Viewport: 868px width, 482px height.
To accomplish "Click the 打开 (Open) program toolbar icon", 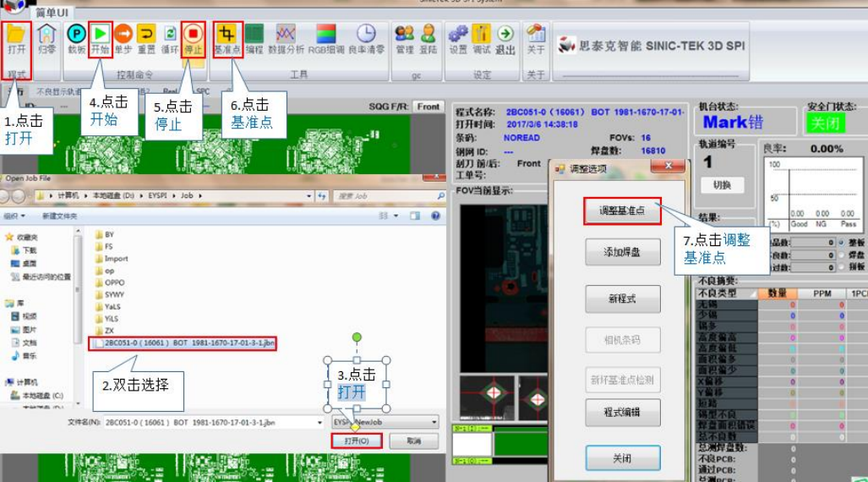I will point(16,40).
